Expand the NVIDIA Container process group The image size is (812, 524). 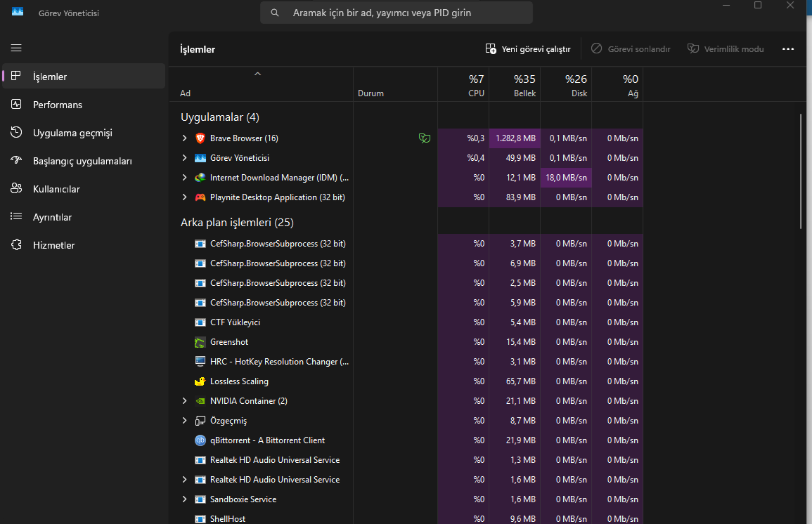tap(184, 401)
